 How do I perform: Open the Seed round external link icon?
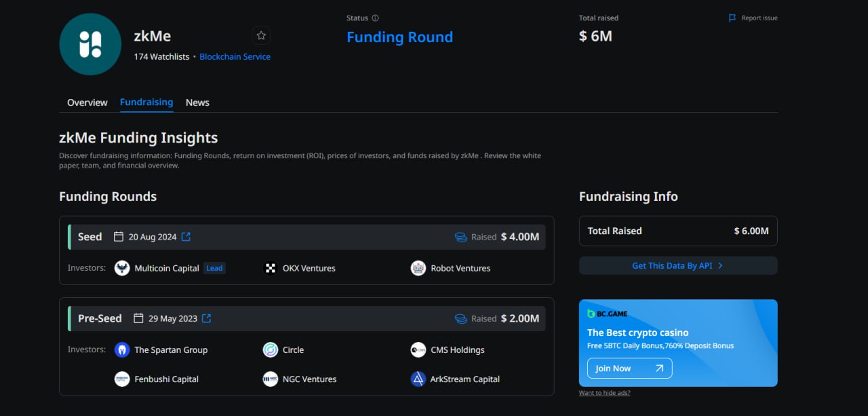tap(186, 237)
